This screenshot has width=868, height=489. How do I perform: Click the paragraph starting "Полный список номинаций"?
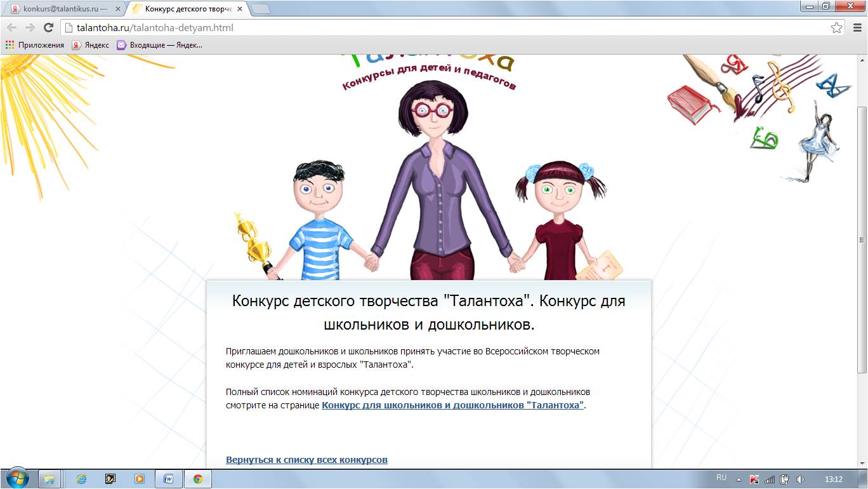[x=408, y=399]
